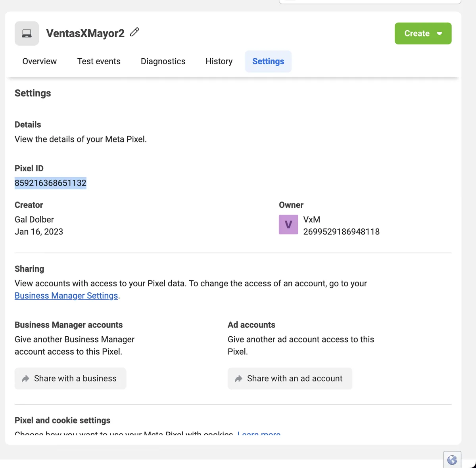This screenshot has width=476, height=468.
Task: Click the VxM owner name
Action: click(x=312, y=220)
